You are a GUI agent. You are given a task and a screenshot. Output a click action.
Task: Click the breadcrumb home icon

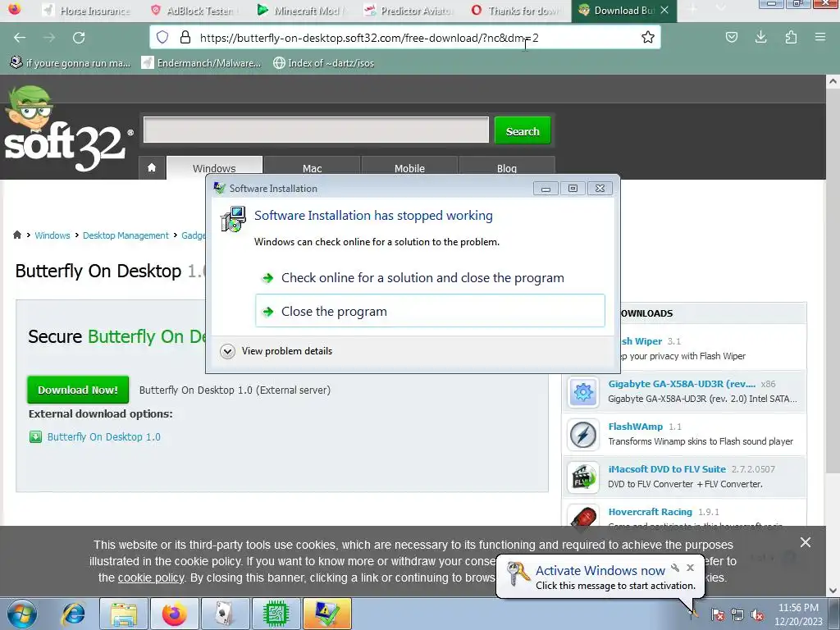click(17, 235)
